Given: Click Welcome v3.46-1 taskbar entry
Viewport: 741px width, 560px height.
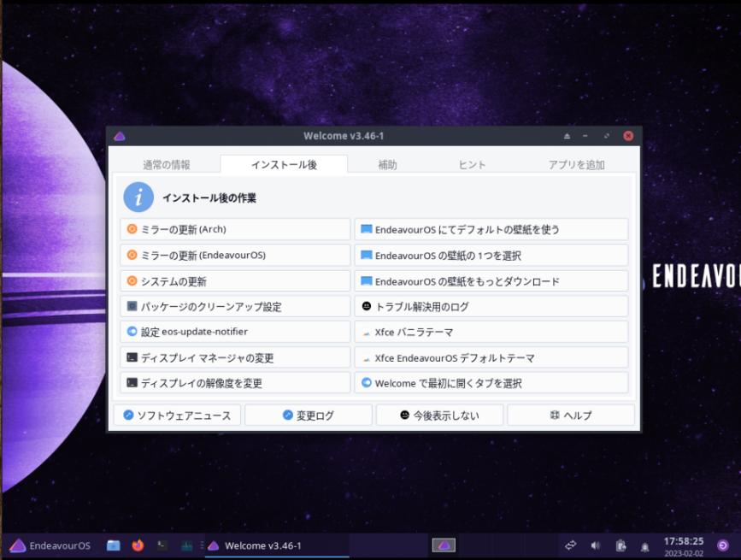Looking at the screenshot, I should [278, 545].
